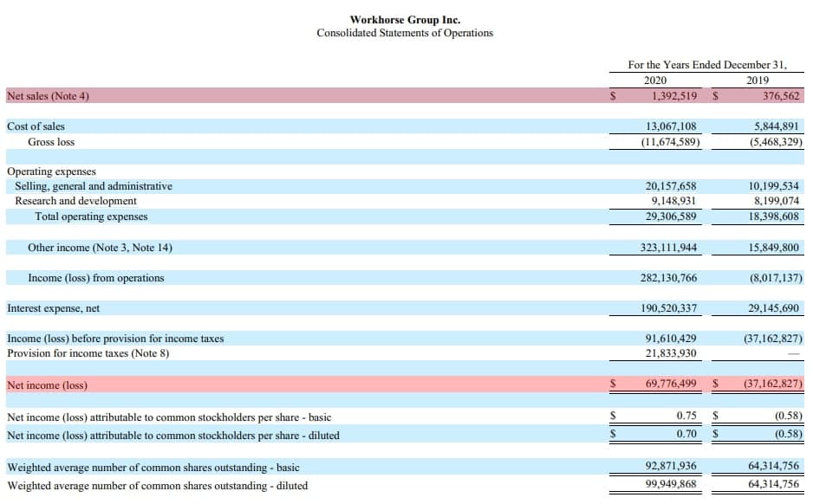Select diluted shares value 99,949,868
Image resolution: width=813 pixels, height=504 pixels.
671,484
